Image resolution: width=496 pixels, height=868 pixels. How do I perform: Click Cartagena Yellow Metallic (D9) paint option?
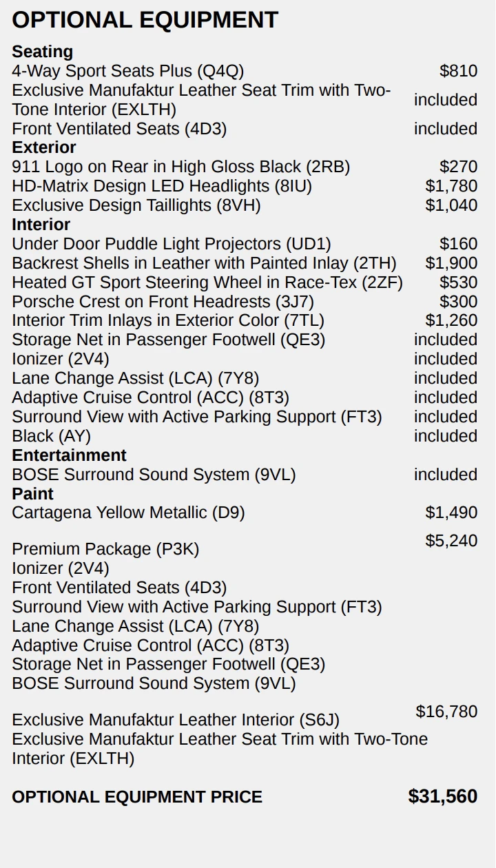coord(128,513)
